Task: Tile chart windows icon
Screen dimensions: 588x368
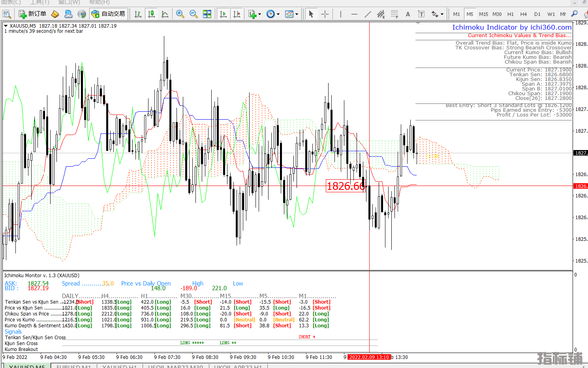Action: point(207,14)
